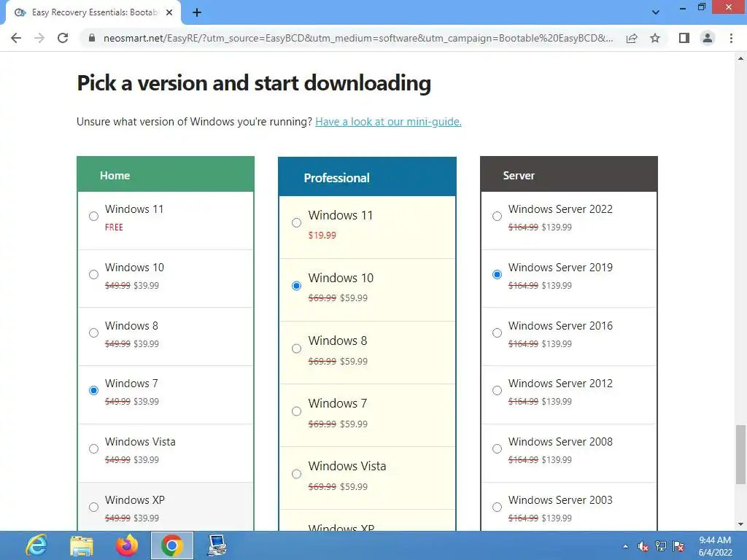Select Windows Server 2022 option

click(x=497, y=216)
